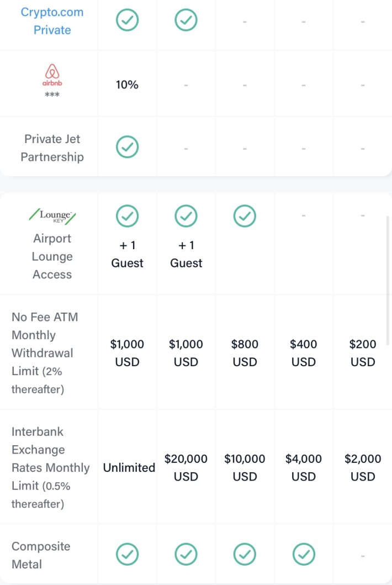Click first column checkmark in Composite Metal row
This screenshot has height=585, width=392.
point(127,554)
